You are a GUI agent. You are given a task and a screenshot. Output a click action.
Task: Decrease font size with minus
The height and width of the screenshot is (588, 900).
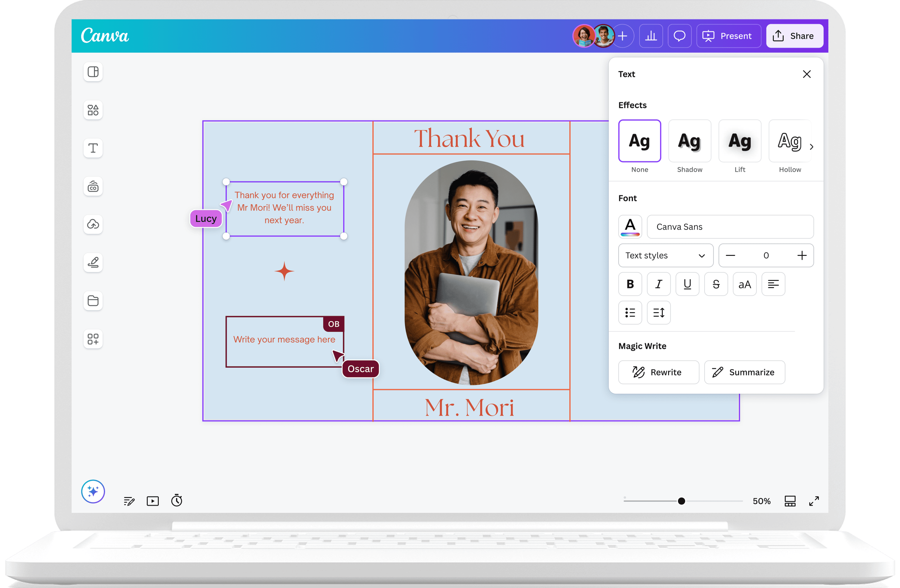click(730, 255)
